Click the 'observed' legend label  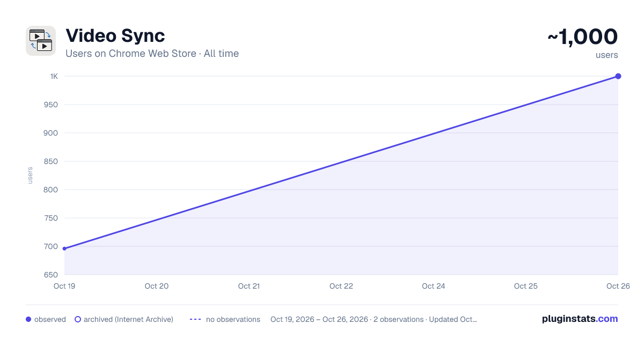point(50,319)
